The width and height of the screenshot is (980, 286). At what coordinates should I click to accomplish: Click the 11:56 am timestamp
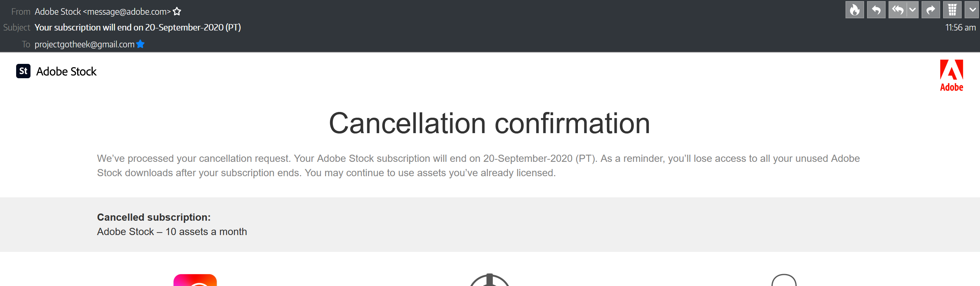tap(960, 27)
